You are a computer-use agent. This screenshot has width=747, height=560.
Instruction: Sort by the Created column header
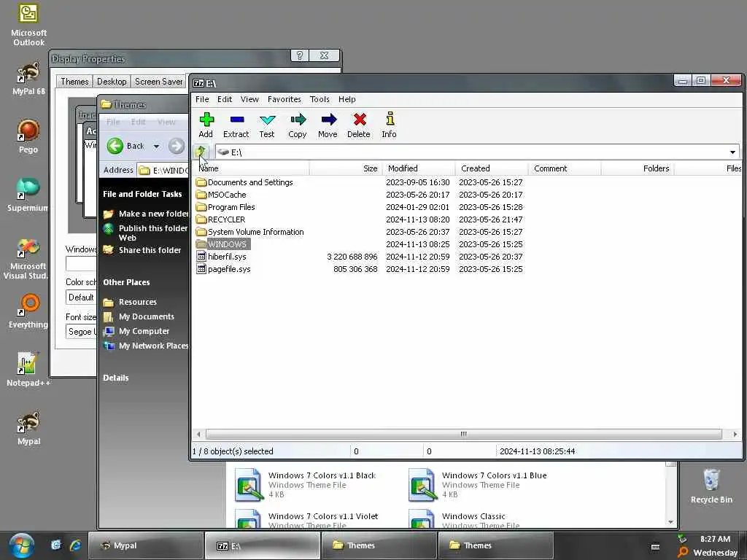(x=492, y=168)
